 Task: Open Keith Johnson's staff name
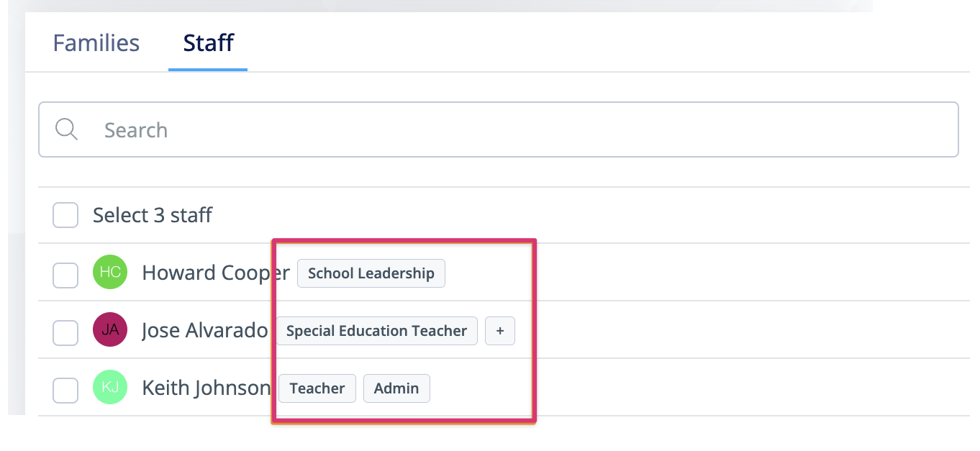tap(206, 388)
